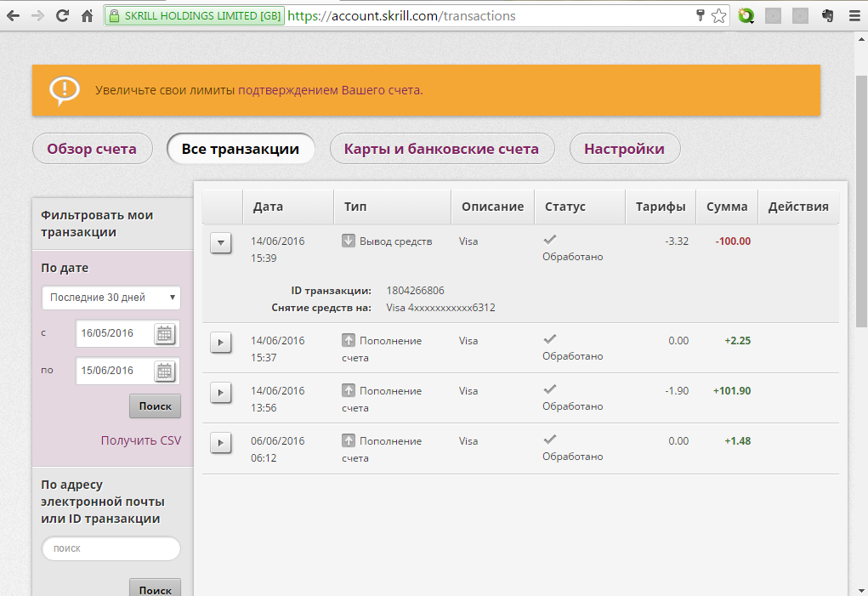
Task: Click the Получить CSV link
Action: 140,440
